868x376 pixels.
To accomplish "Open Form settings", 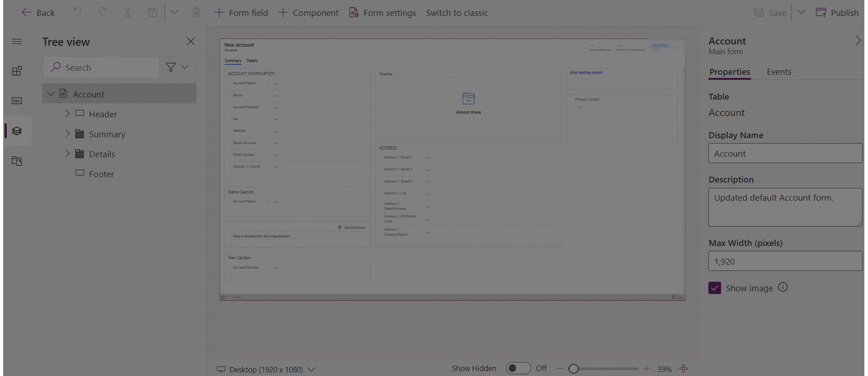I will click(x=382, y=13).
